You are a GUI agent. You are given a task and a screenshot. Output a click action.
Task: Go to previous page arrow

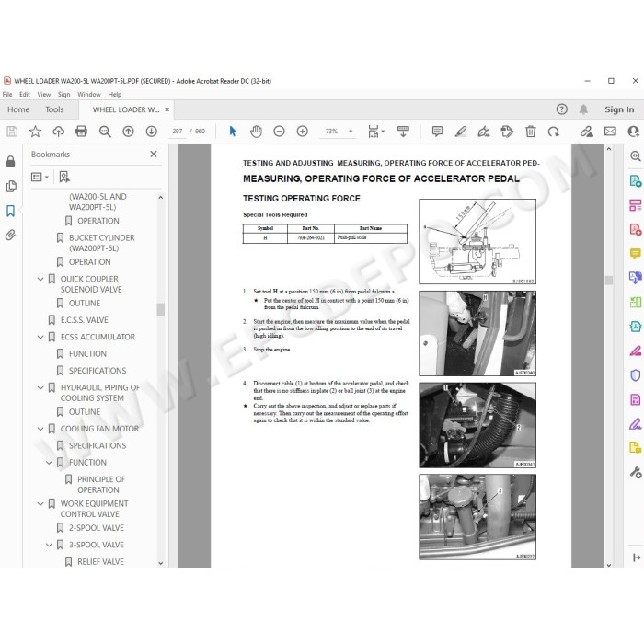coord(128,132)
